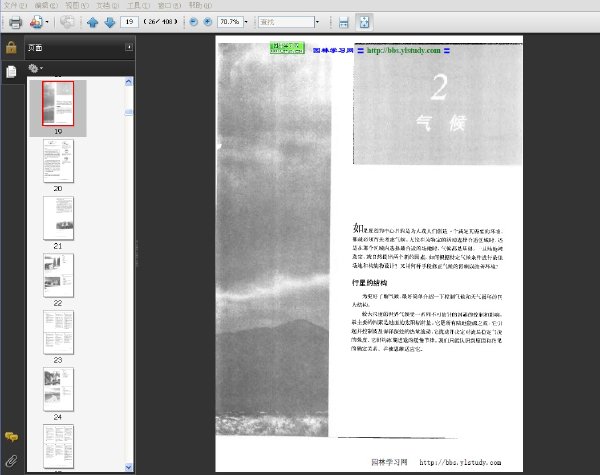Viewport: 600px width, 475px height.
Task: Select the page 19 thumbnail
Action: [x=58, y=103]
